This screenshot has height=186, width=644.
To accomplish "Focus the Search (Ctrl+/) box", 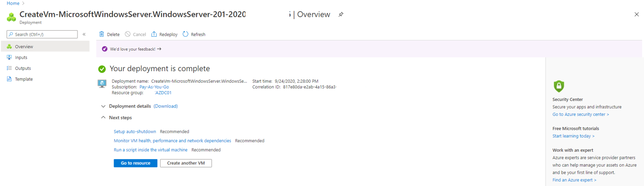I will [x=42, y=34].
